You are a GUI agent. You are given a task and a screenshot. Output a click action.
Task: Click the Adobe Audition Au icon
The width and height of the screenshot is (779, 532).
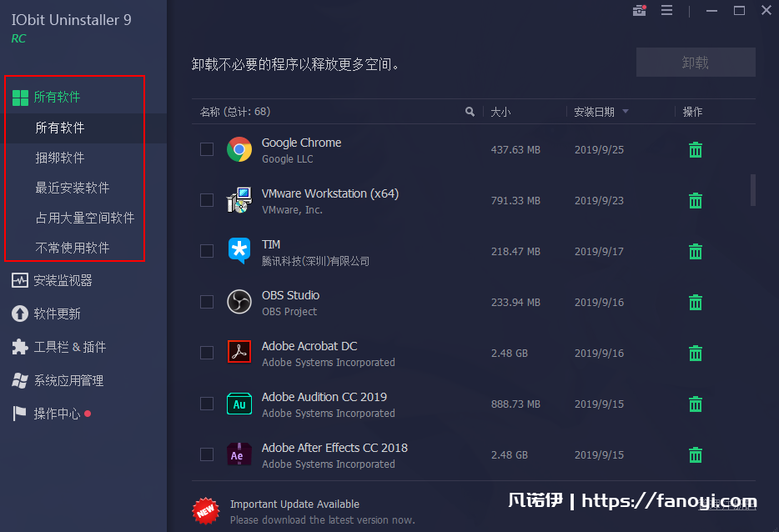click(239, 404)
